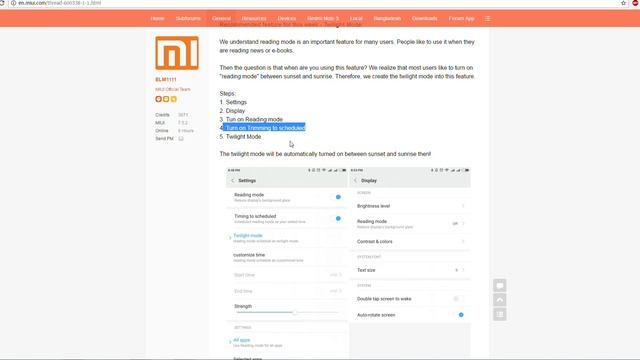Viewport: 640px width, 360px height.
Task: Open Reading mode chevron on Display screen
Action: pos(463,223)
